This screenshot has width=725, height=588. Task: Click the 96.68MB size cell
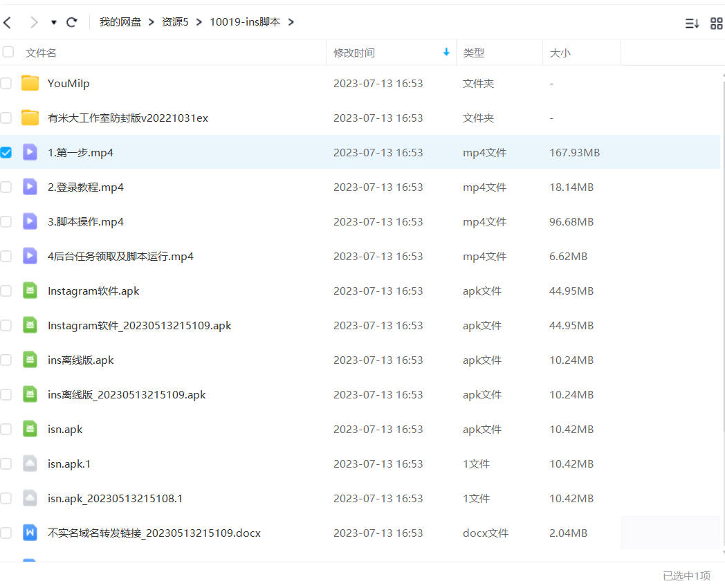(571, 222)
